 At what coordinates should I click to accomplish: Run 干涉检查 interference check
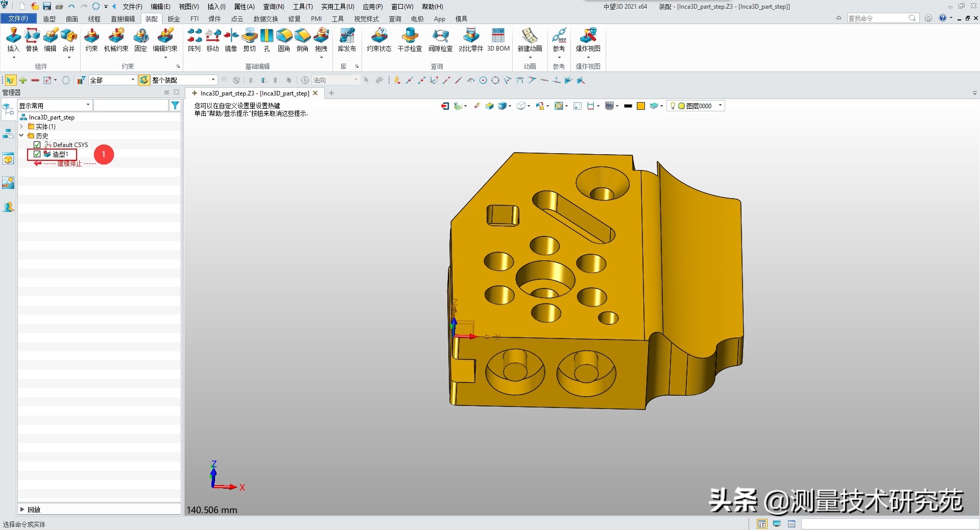coord(410,40)
